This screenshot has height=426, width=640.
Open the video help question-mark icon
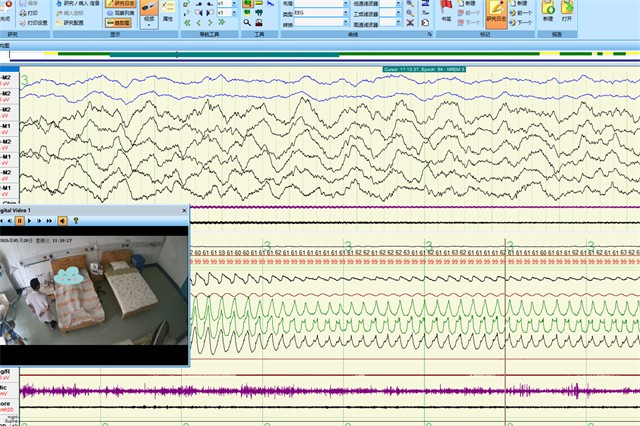76,221
